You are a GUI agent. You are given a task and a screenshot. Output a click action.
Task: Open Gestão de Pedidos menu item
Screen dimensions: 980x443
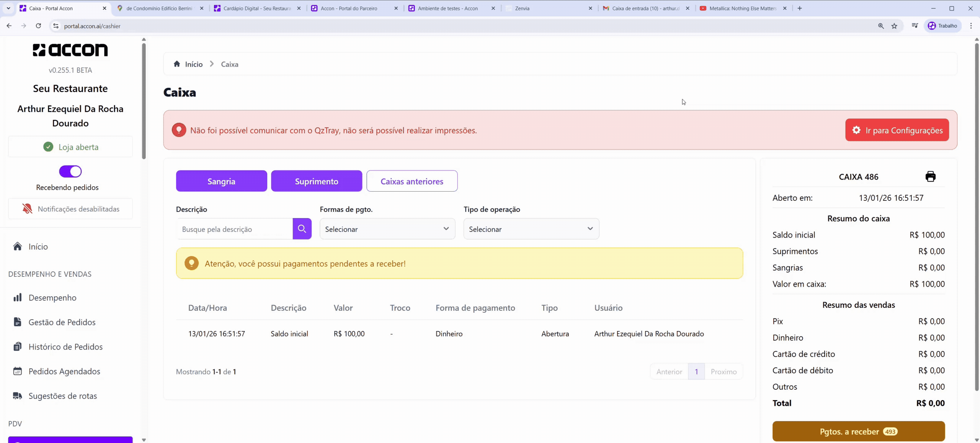tap(62, 322)
